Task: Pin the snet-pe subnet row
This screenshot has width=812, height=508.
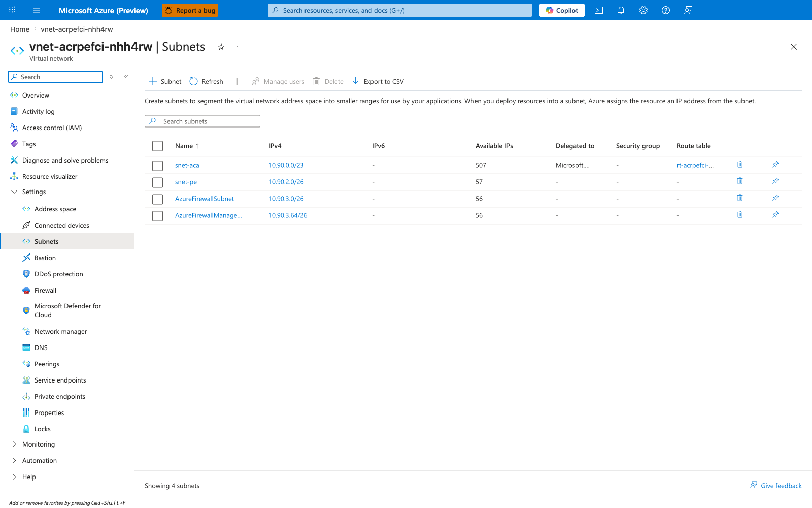Action: [x=775, y=181]
